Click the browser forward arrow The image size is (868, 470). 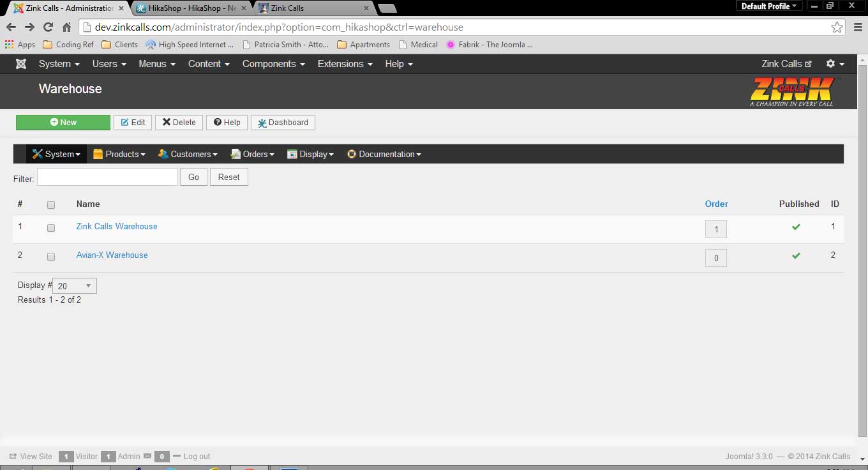[x=29, y=27]
